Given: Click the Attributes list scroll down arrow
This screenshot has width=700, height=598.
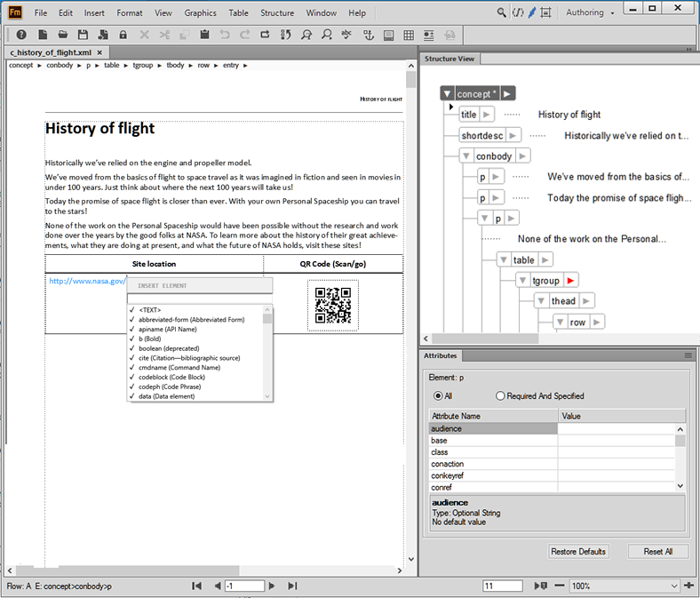Looking at the screenshot, I should point(680,486).
